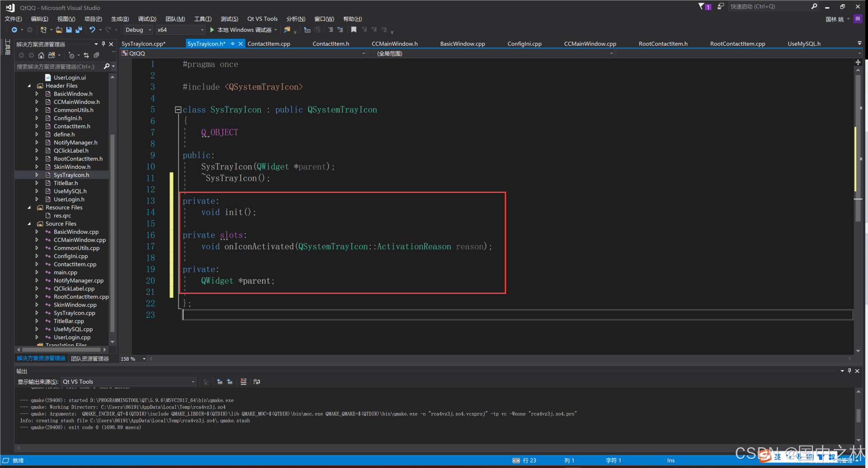Click the comment out selected lines icon

pos(330,30)
